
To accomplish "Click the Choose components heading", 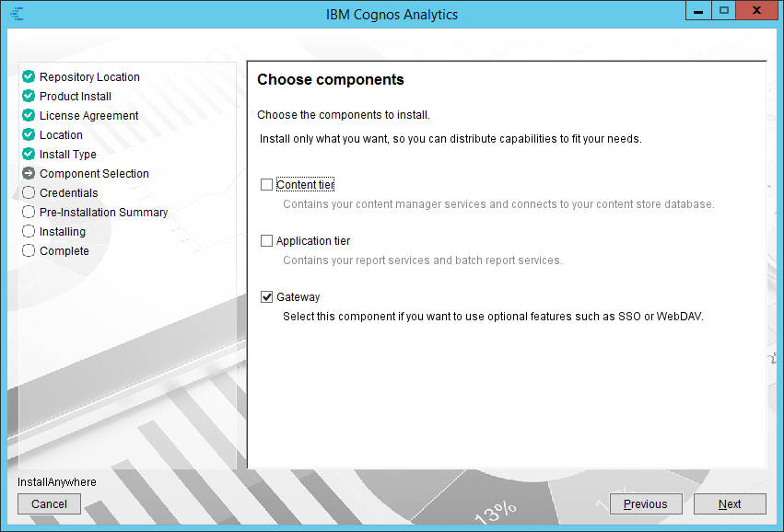I will pos(331,79).
